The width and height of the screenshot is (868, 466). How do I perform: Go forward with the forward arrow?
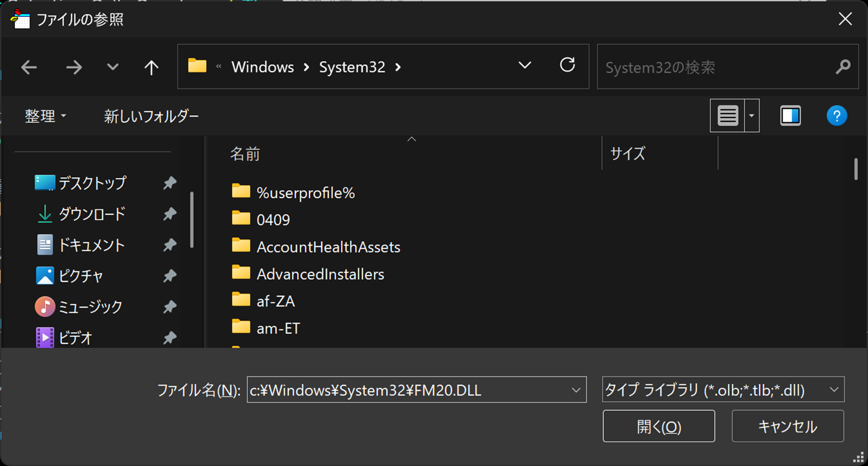tap(74, 67)
